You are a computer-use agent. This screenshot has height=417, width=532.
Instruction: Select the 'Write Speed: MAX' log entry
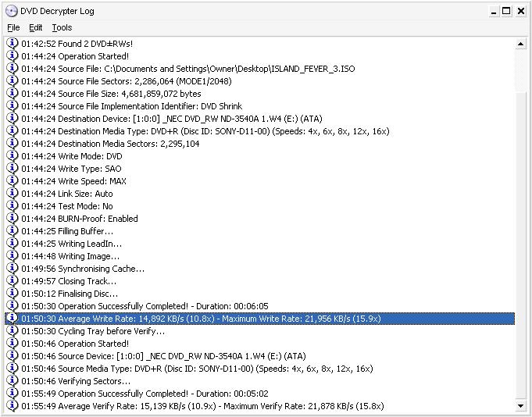click(73, 181)
